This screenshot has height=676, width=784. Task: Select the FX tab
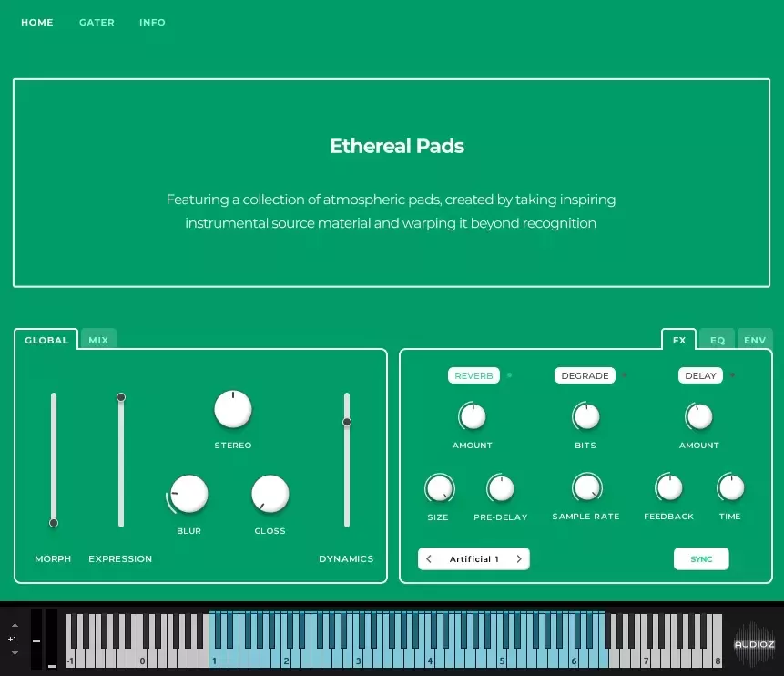click(679, 340)
